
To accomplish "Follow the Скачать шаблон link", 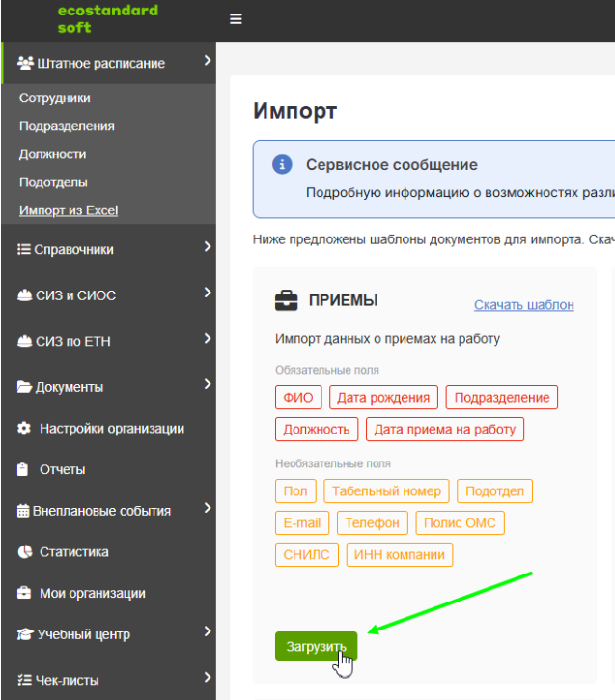I will [x=524, y=305].
